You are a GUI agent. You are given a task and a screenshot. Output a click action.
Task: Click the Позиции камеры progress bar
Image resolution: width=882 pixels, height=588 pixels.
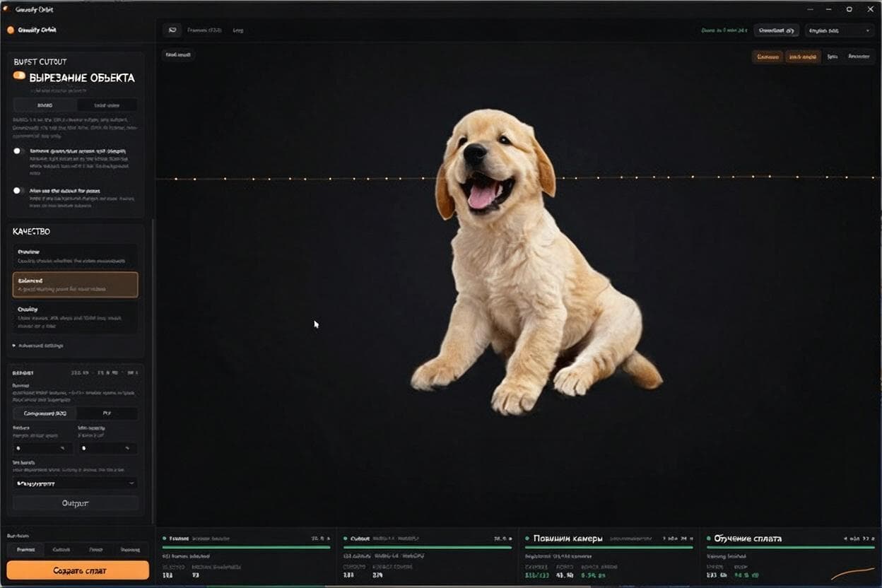click(609, 546)
